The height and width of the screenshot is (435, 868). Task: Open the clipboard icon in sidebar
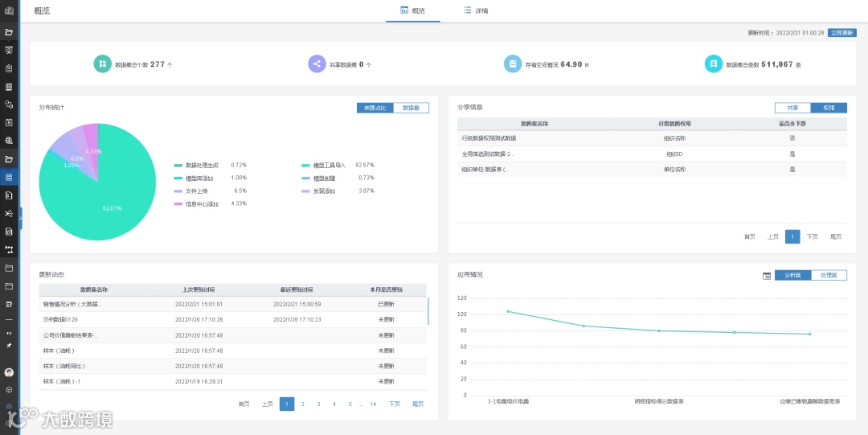pos(9,68)
